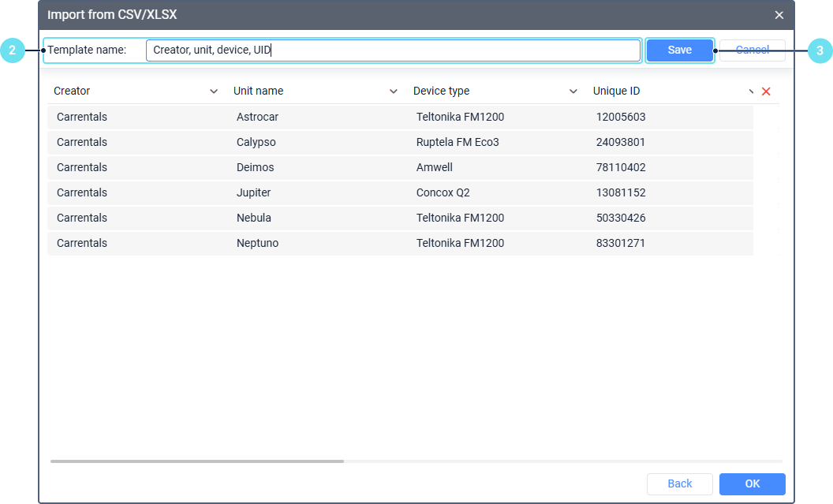Viewport: 833px width, 504px height.
Task: Expand the Unit name column dropdown
Action: click(393, 91)
